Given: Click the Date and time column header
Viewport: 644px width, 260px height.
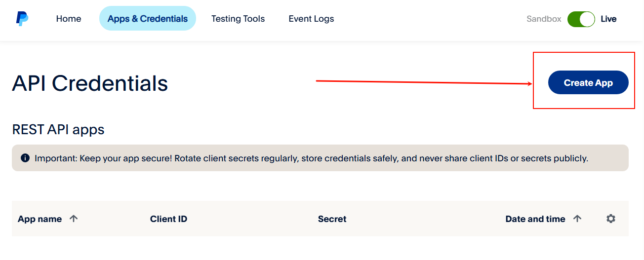Looking at the screenshot, I should [535, 219].
